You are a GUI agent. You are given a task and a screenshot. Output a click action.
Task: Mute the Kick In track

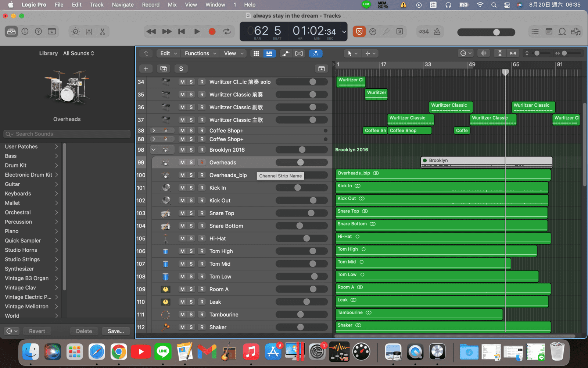[182, 188]
